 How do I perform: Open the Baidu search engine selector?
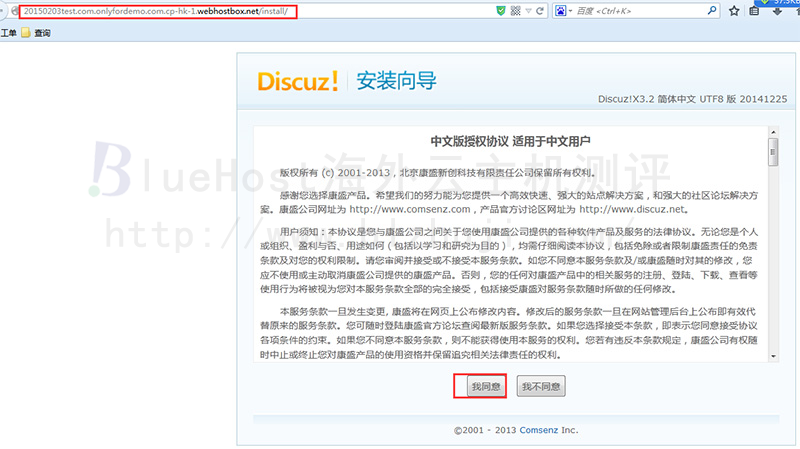tap(563, 11)
